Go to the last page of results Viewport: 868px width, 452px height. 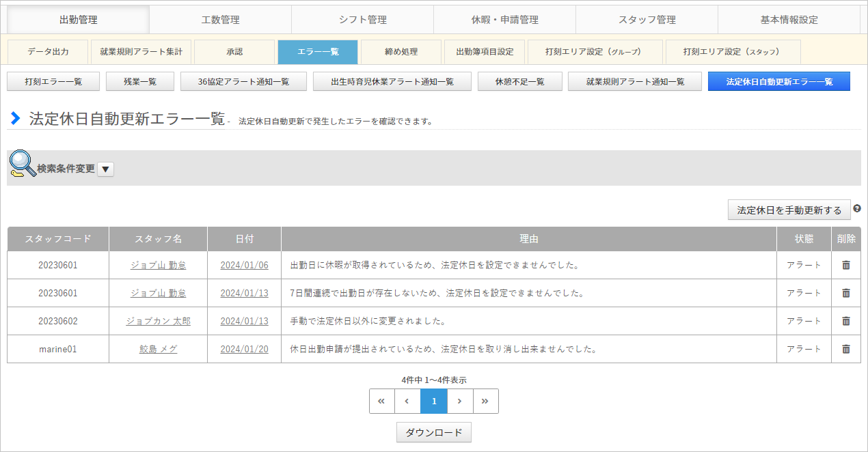tap(485, 401)
